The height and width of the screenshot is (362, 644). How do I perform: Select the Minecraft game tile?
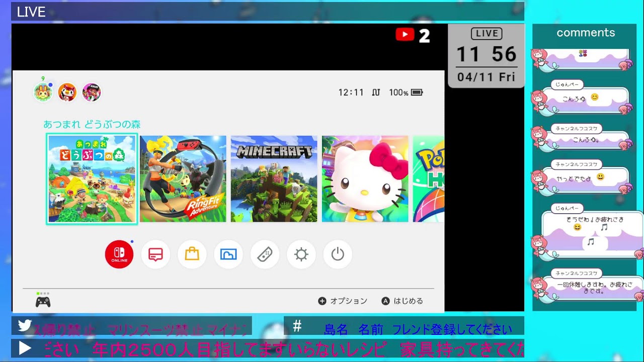pyautogui.click(x=274, y=179)
